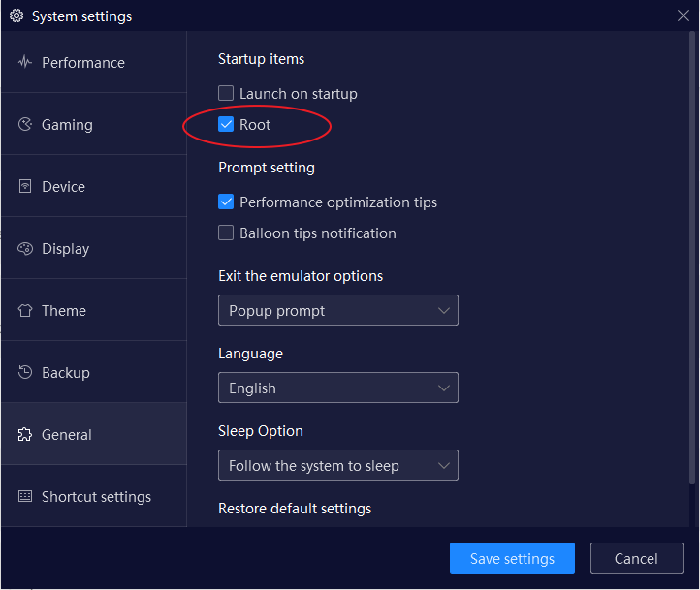Open the Sleep Option dropdown
The width and height of the screenshot is (700, 590).
[337, 466]
